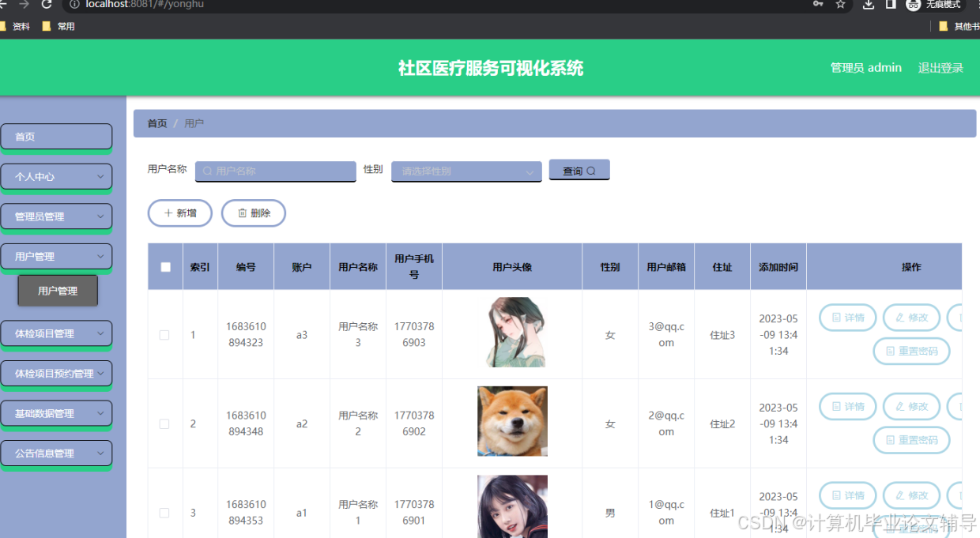The image size is (980, 538).
Task: Click 重置密码 for user a3
Action: point(911,351)
